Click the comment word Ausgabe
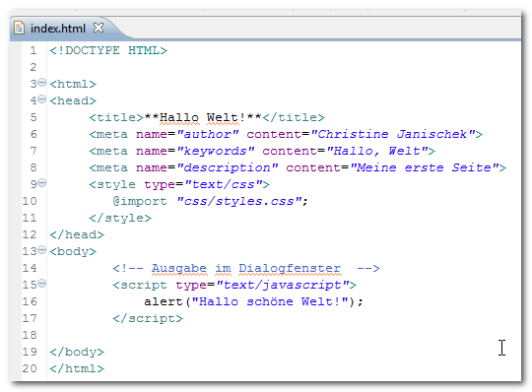This screenshot has height=392, width=532. click(178, 268)
